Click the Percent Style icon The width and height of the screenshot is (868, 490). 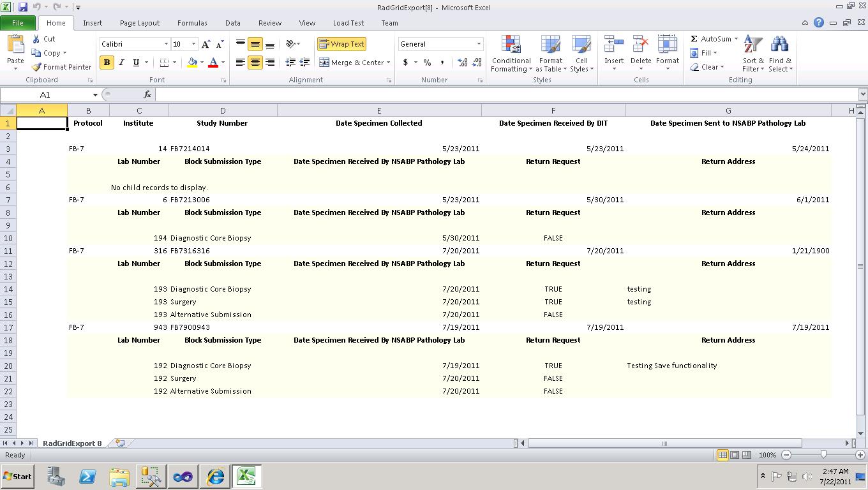pyautogui.click(x=427, y=63)
